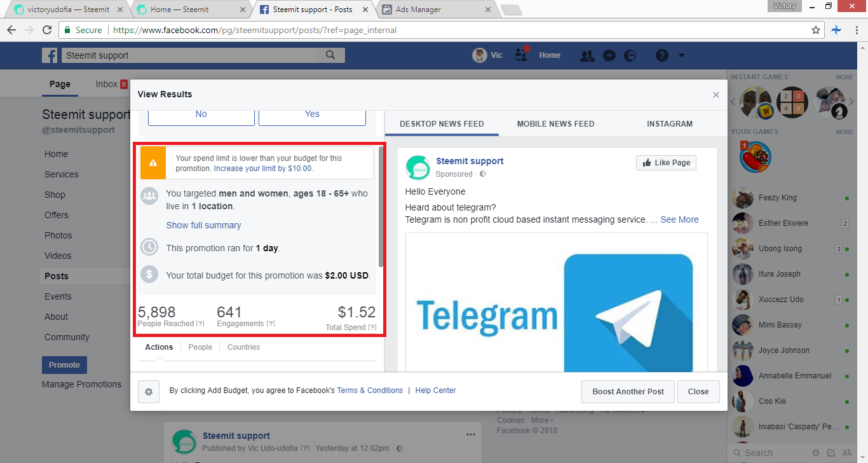Screen dimensions: 868x463
Task: Open the People tab
Action: point(200,347)
